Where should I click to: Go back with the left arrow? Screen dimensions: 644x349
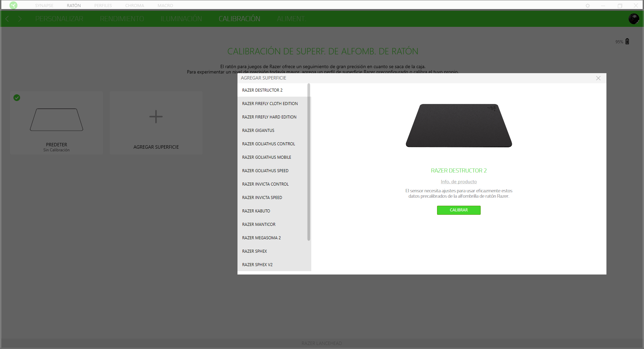pos(7,19)
